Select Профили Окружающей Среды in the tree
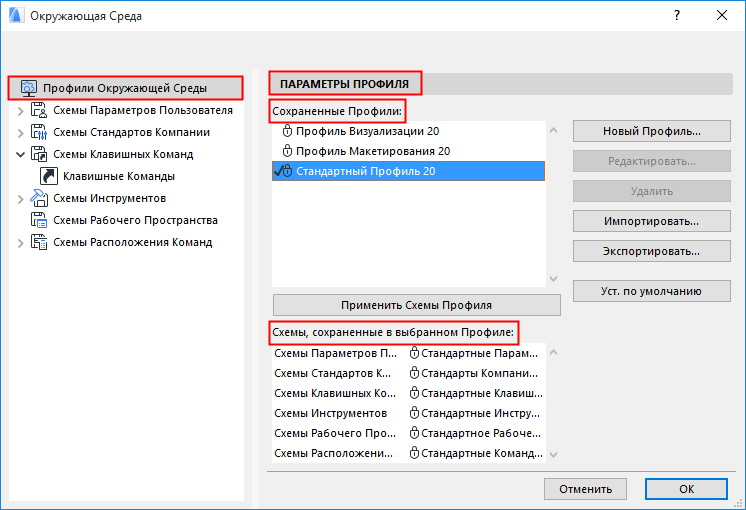The width and height of the screenshot is (746, 510). 126,88
